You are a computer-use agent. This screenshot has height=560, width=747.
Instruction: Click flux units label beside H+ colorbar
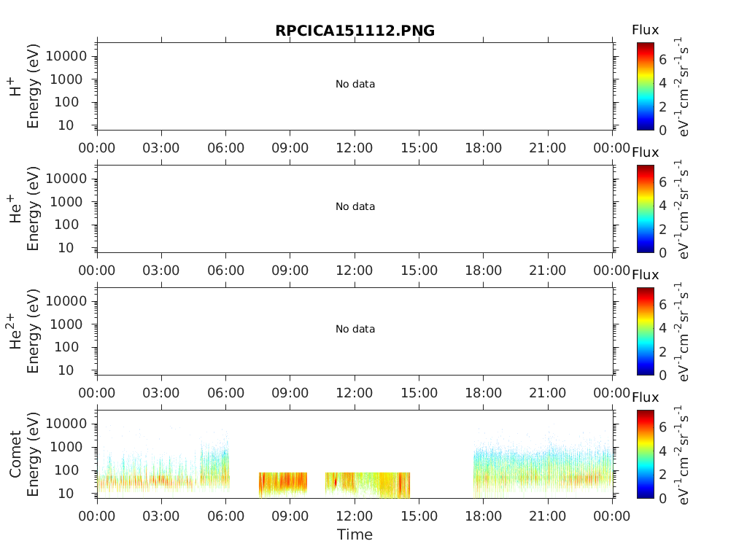682,86
